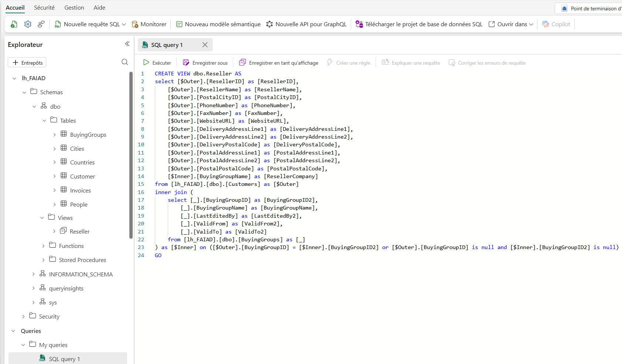Expand the BuyingGroups table
The height and width of the screenshot is (364, 622).
54,135
